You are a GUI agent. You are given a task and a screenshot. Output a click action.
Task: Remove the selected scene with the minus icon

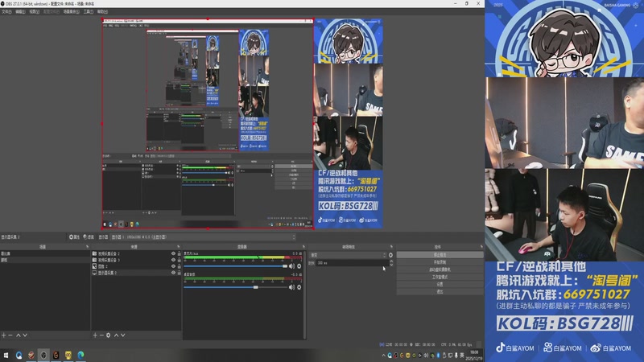pos(10,335)
